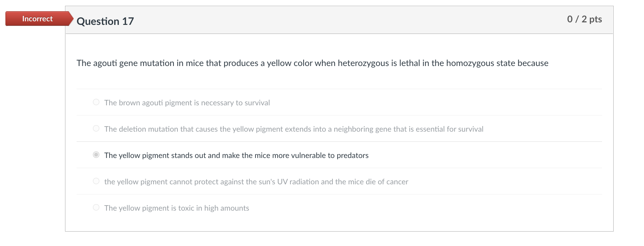This screenshot has height=246, width=644.
Task: Click the red Incorrect flag
Action: click(38, 19)
